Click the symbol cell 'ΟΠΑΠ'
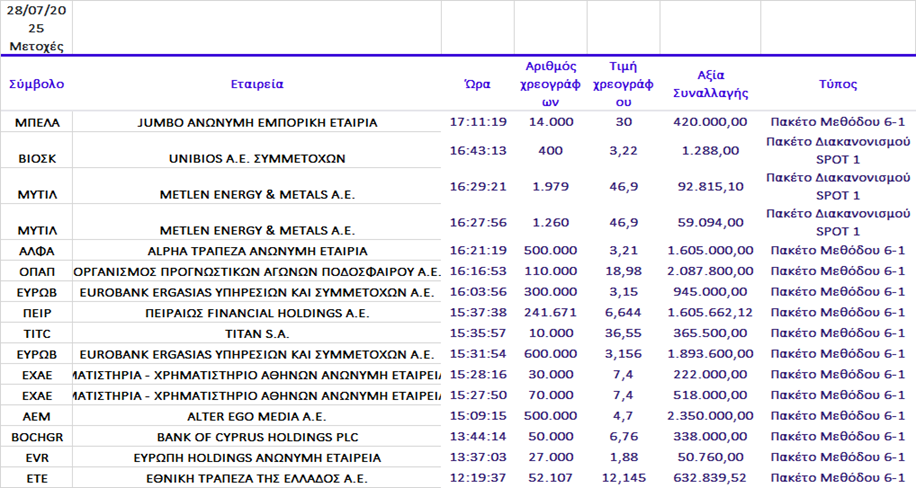 tap(37, 272)
